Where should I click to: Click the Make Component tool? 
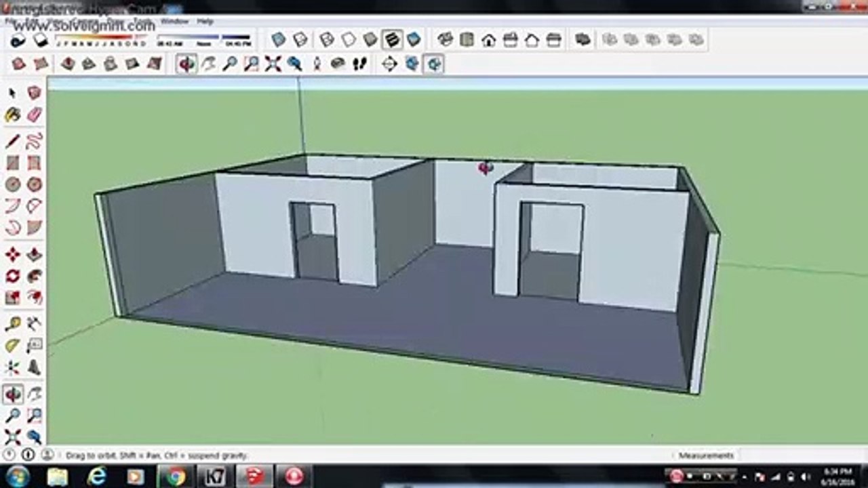tap(34, 93)
